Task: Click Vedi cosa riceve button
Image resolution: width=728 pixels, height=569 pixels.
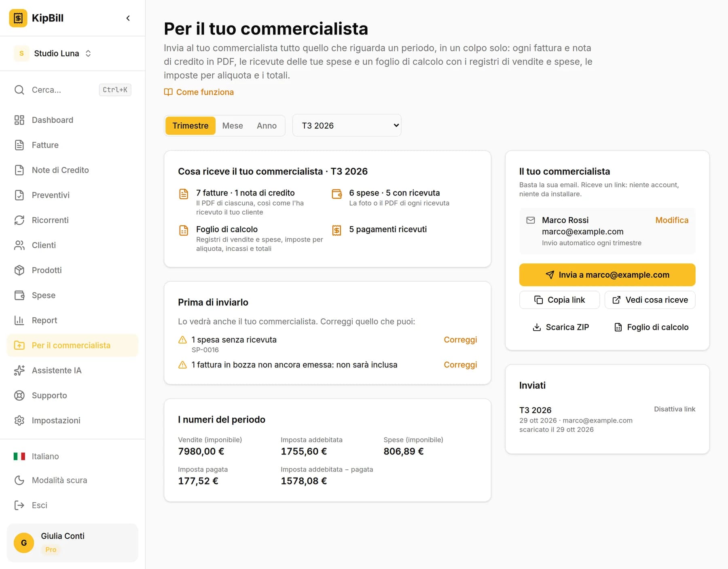Action: (650, 300)
